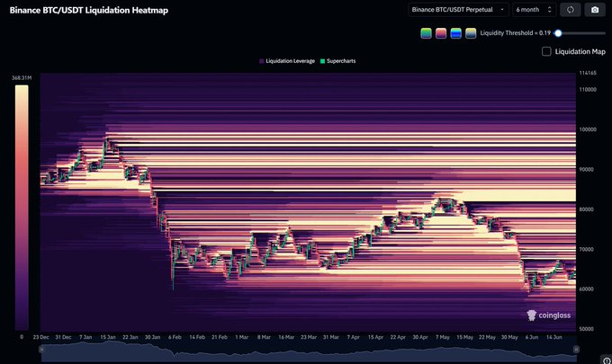Click the '6 Feb' date axis label
The height and width of the screenshot is (364, 612).
[175, 337]
